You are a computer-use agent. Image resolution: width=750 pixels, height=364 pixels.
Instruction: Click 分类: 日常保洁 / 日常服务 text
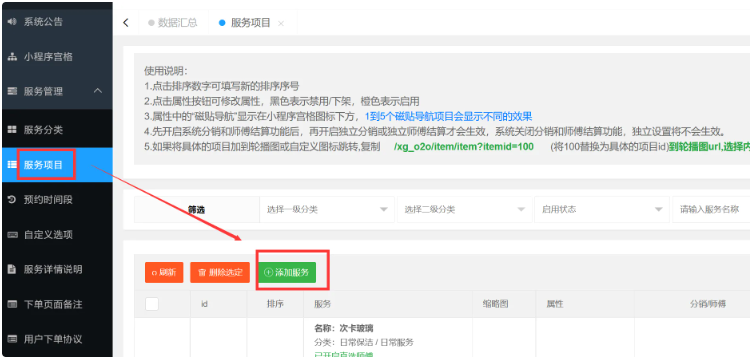[364, 342]
